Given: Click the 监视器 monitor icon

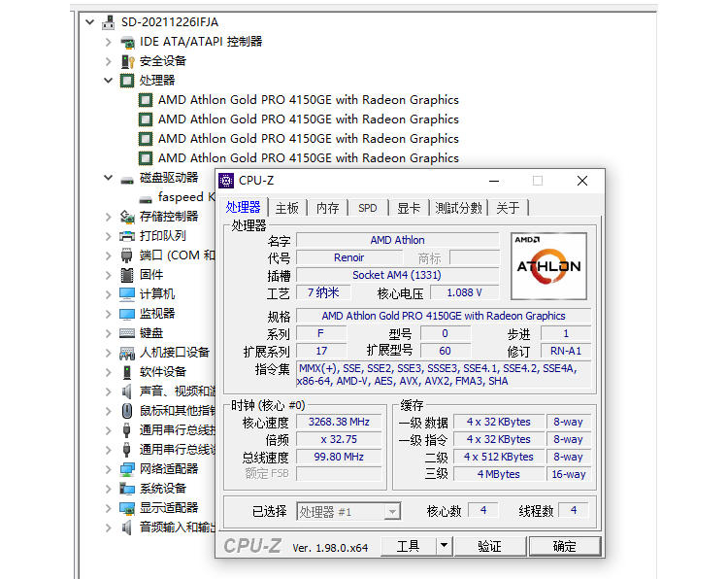Looking at the screenshot, I should tap(127, 314).
